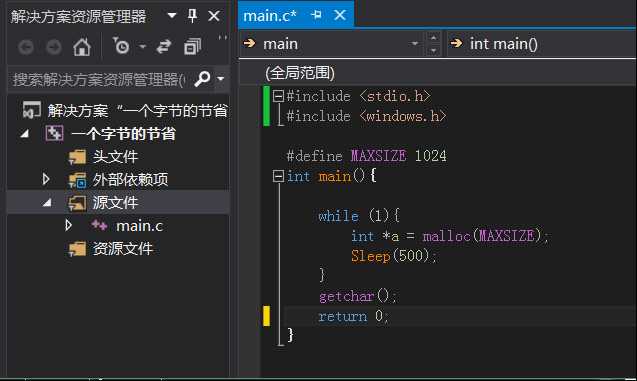Click the main function name in code
This screenshot has height=381, width=637.
click(335, 177)
